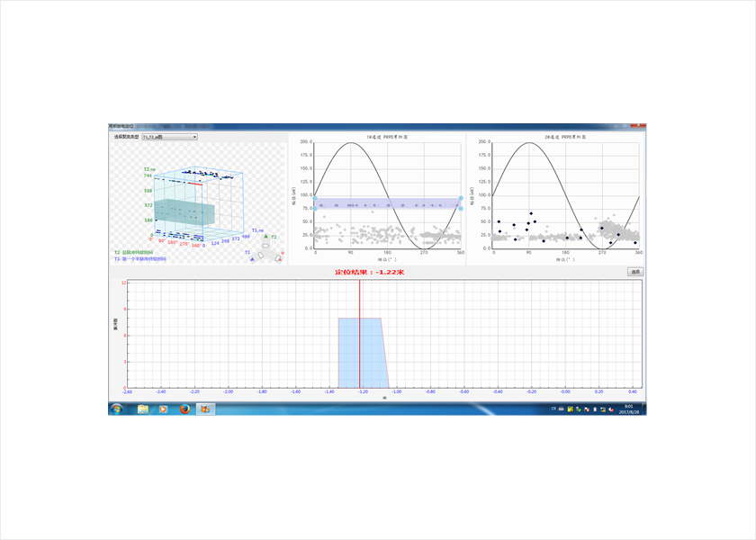Click the 选项 options button
This screenshot has height=540, width=756.
pos(635,271)
